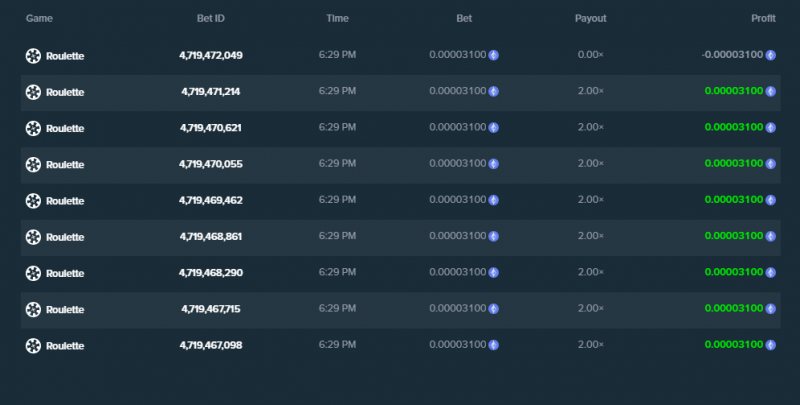This screenshot has height=405, width=800.
Task: Click Ethereum icon beside the -0.00003100 loss
Action: [770, 55]
